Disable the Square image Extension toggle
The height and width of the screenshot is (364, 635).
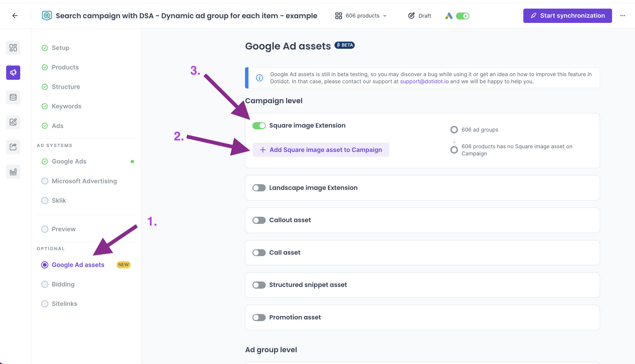259,126
